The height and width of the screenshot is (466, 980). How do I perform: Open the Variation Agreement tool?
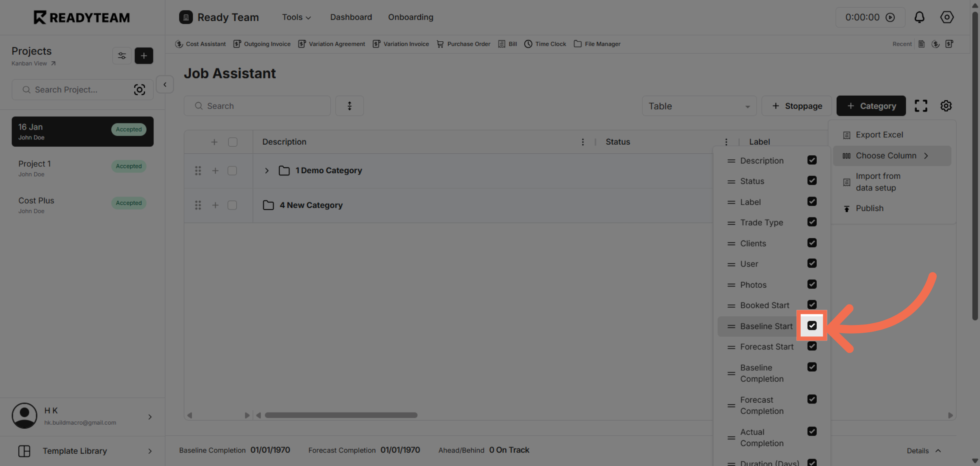[332, 44]
